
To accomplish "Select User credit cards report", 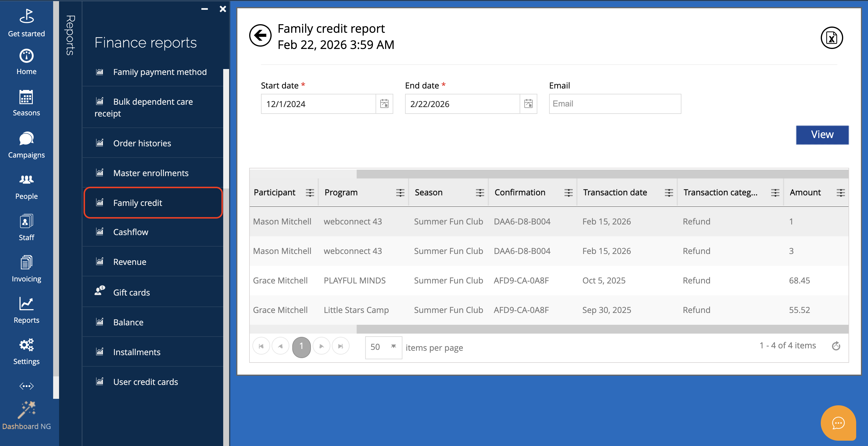I will tap(145, 382).
